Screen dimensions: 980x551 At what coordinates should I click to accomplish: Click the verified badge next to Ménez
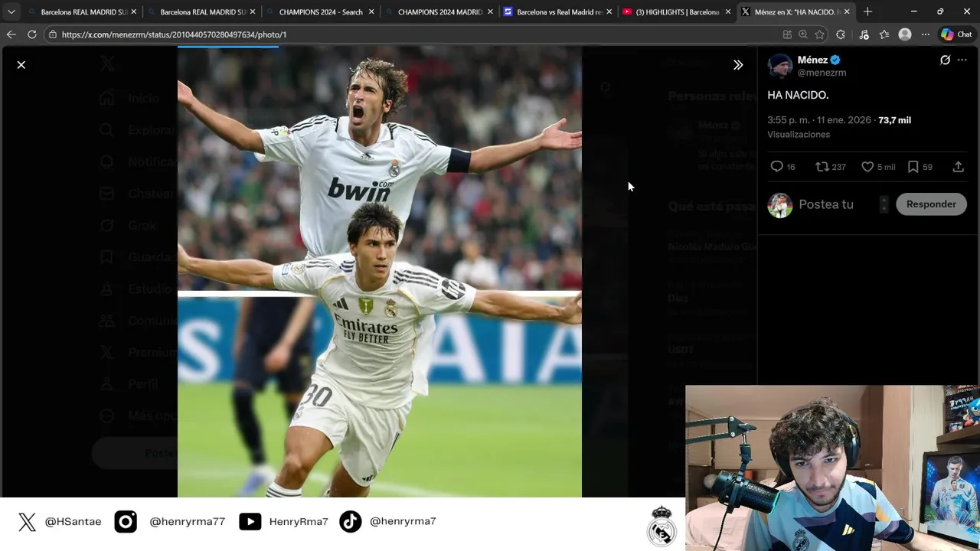tap(835, 60)
